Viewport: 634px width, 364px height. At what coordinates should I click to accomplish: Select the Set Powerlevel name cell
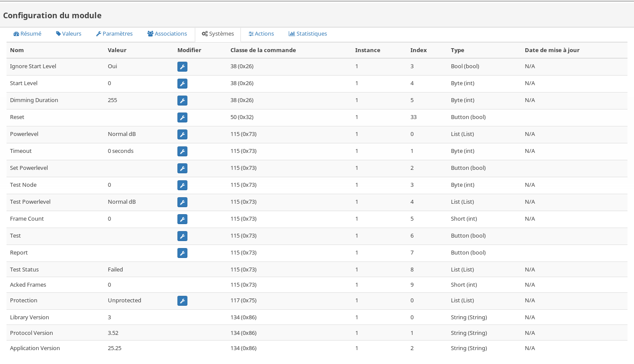click(29, 168)
